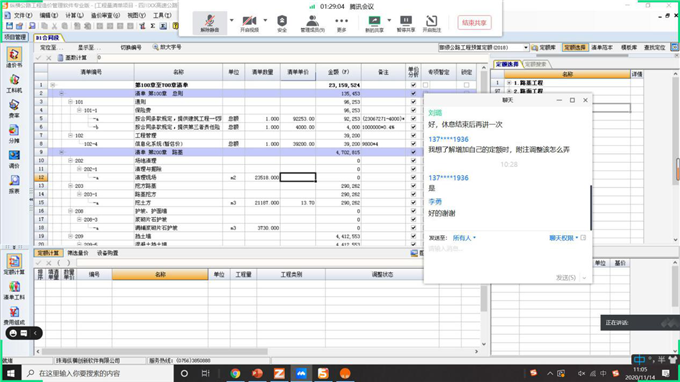The height and width of the screenshot is (382, 680).
Task: Click 查找定位 toolbar button
Action: (x=654, y=47)
